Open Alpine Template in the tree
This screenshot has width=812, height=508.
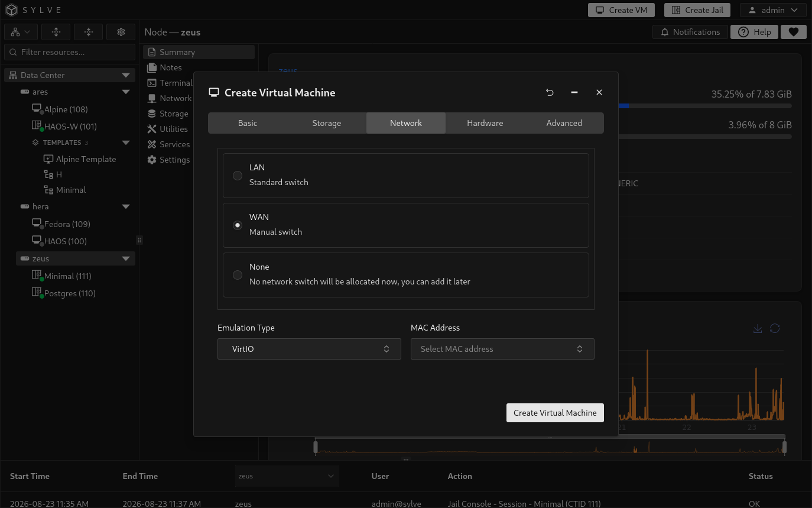coord(80,159)
